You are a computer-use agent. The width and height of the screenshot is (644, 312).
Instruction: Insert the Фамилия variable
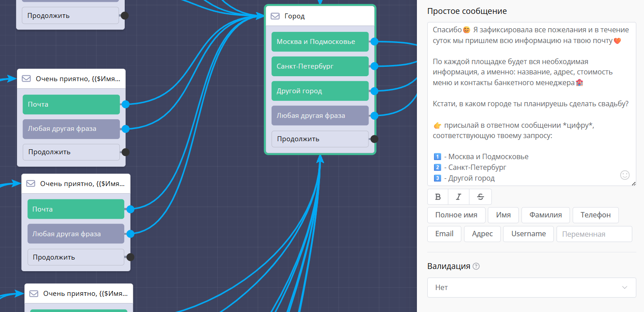pos(545,215)
